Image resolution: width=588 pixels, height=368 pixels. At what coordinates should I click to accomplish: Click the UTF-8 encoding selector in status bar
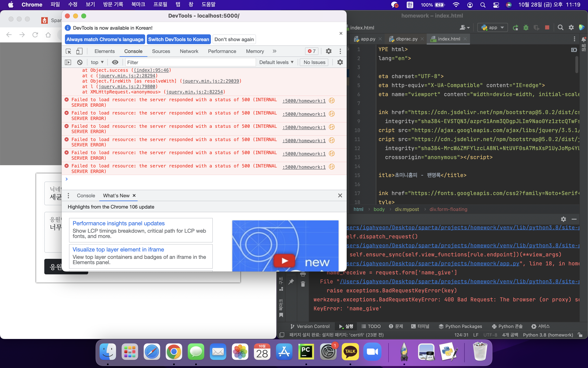[490, 335]
